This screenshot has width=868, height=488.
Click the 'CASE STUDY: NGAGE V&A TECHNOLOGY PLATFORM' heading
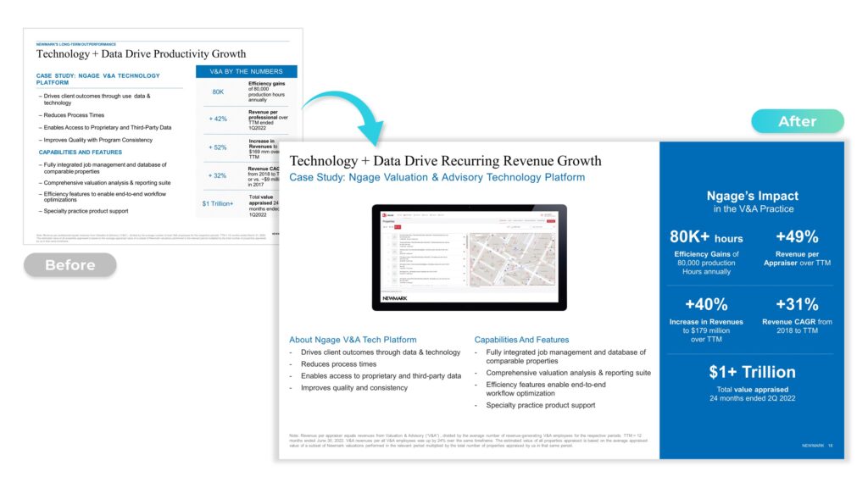pyautogui.click(x=97, y=79)
